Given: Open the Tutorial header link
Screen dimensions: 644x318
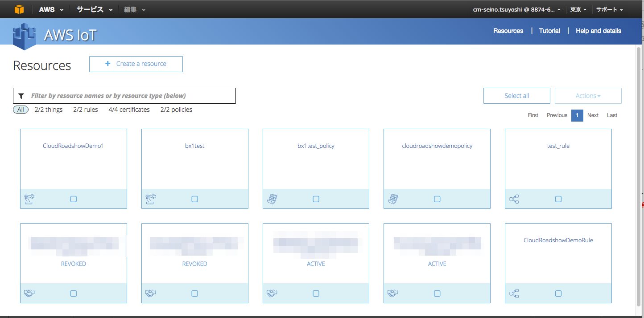Looking at the screenshot, I should tap(549, 31).
